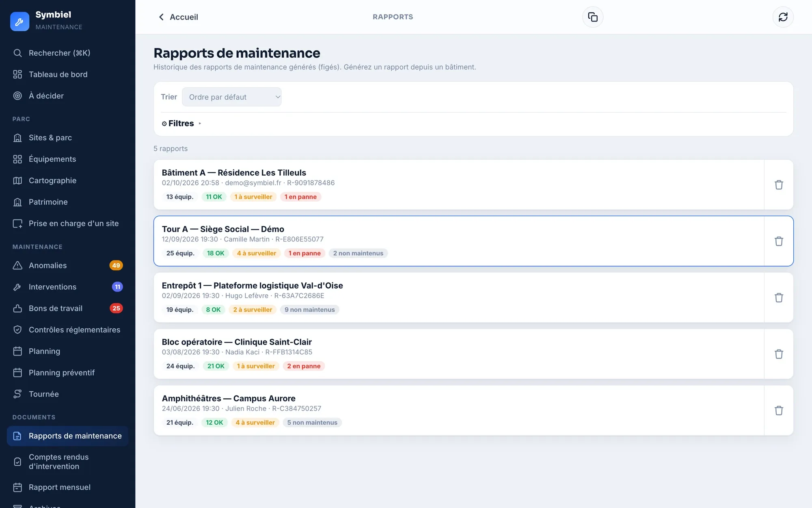
Task: Open the Trier sort dropdown
Action: [231, 97]
